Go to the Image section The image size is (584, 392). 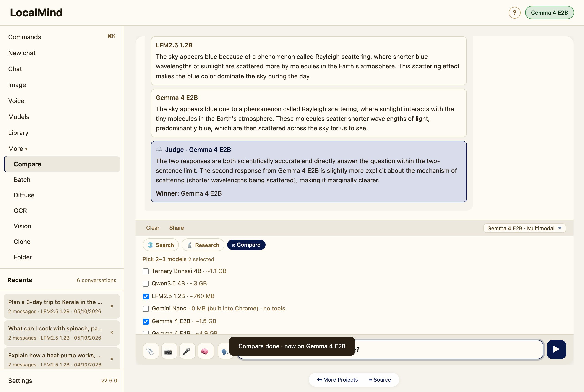coord(62,85)
